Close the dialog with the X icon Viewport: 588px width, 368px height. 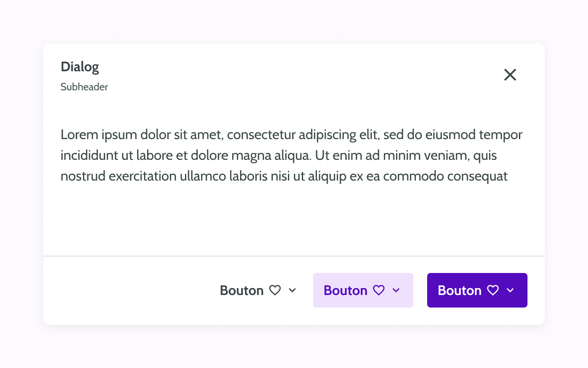[510, 75]
